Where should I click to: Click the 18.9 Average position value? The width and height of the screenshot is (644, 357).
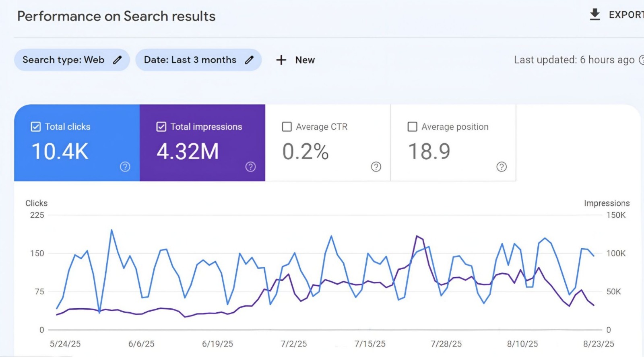(x=429, y=152)
